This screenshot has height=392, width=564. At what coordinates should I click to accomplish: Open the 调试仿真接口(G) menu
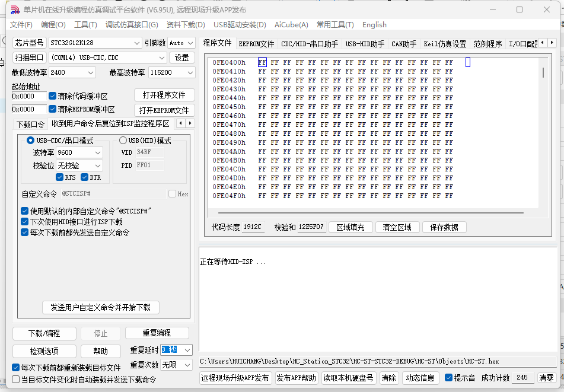coord(132,25)
